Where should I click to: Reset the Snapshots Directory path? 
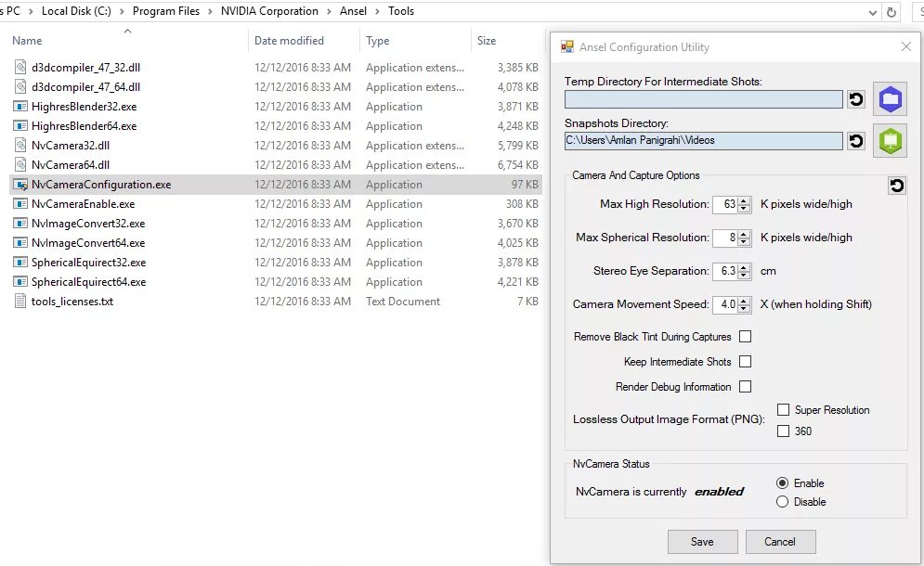click(856, 141)
